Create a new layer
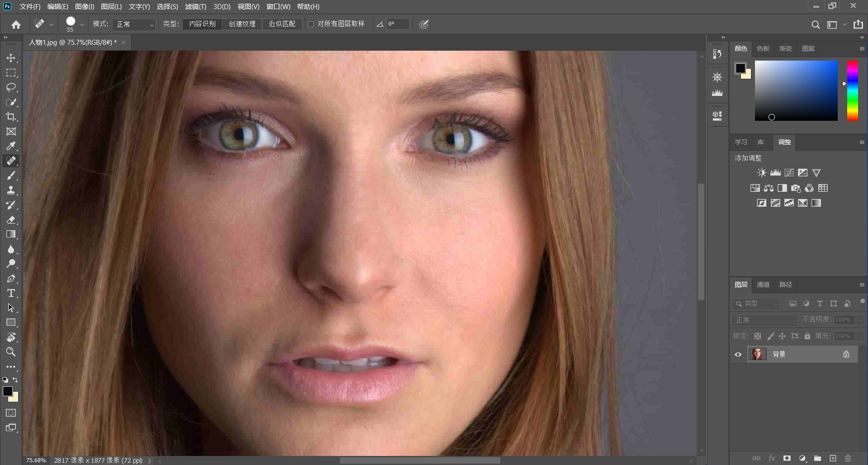 [833, 458]
